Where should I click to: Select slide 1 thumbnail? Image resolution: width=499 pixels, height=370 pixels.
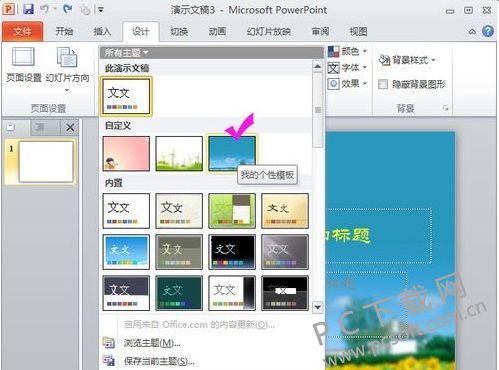coord(46,162)
